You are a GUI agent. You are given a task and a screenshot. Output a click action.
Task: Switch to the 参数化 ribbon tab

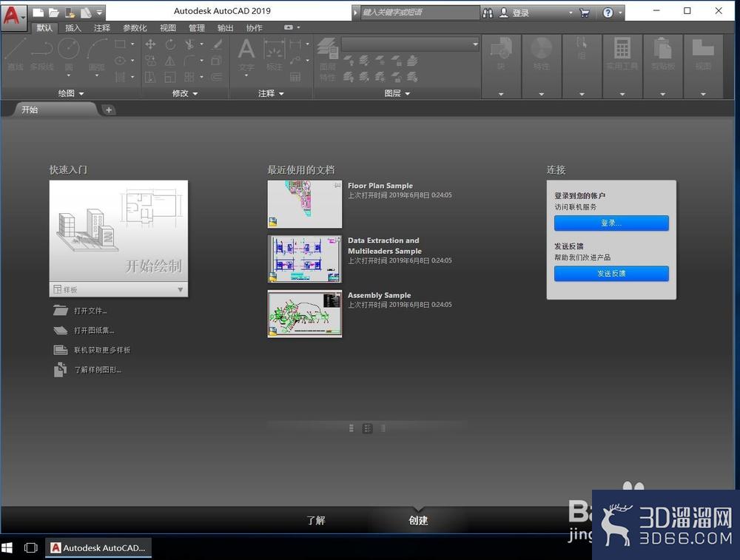pyautogui.click(x=135, y=28)
